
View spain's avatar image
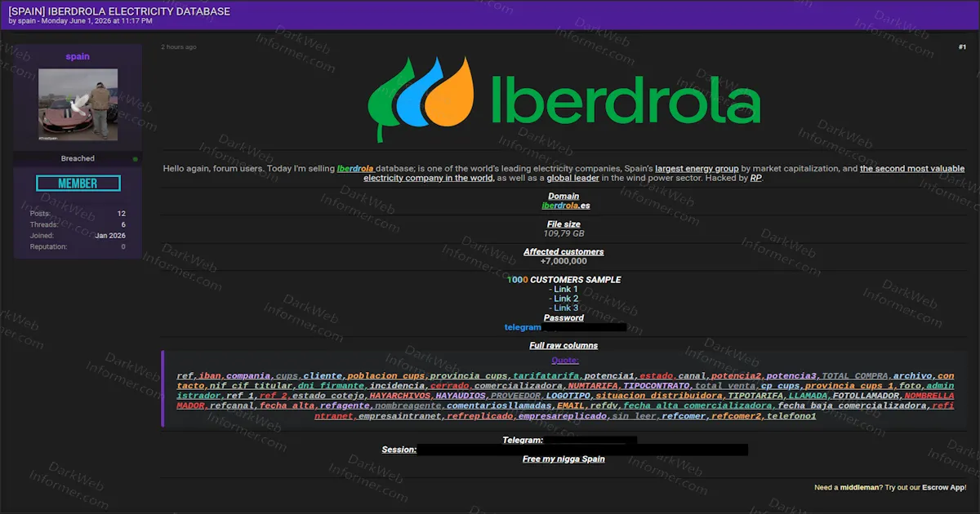pyautogui.click(x=78, y=104)
